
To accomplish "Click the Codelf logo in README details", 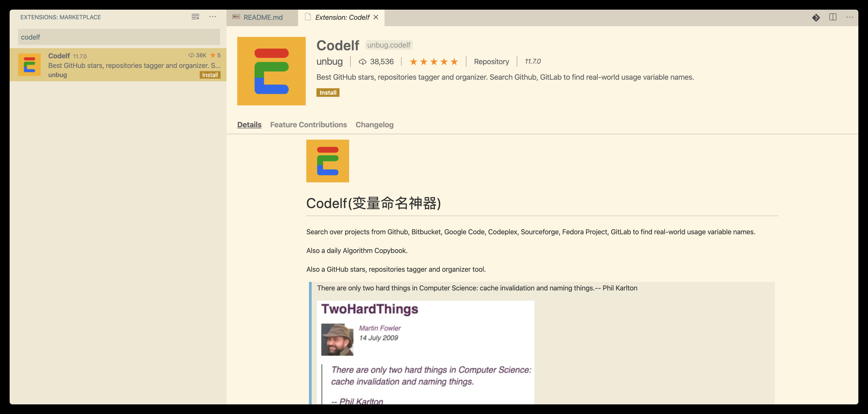I will [x=327, y=161].
